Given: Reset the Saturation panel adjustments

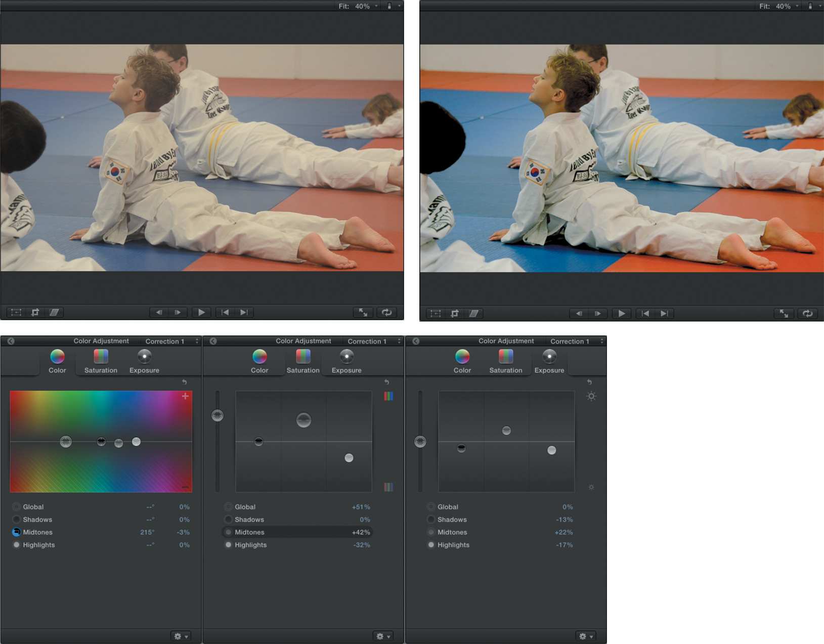Looking at the screenshot, I should coord(386,382).
